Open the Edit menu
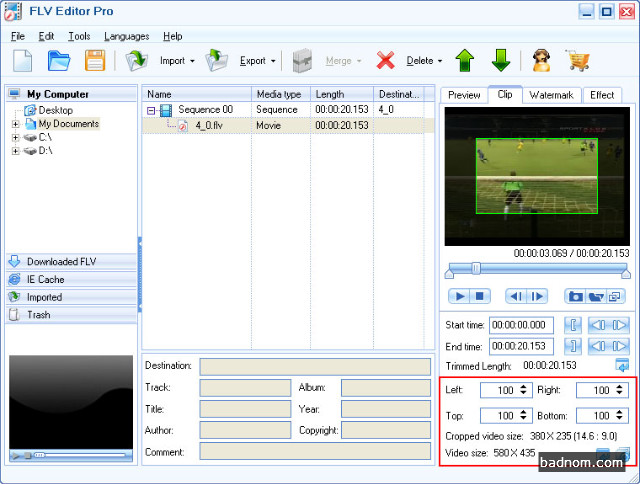Viewport: 640px width, 484px height. [x=46, y=36]
